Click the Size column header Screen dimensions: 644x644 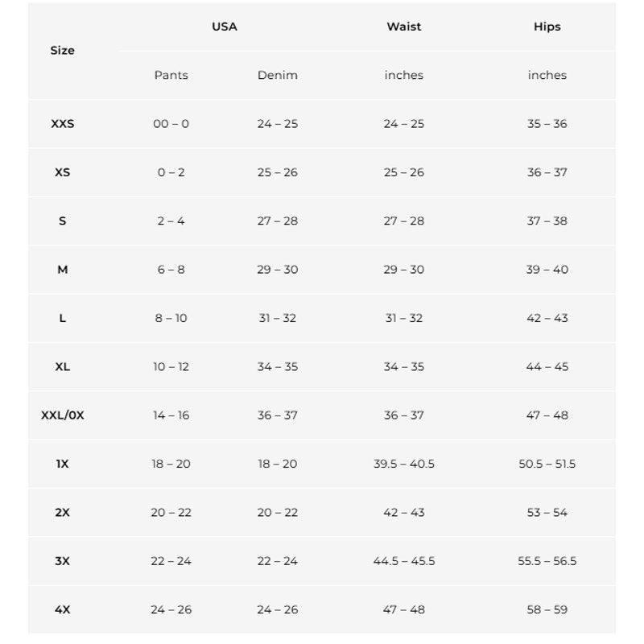[63, 51]
